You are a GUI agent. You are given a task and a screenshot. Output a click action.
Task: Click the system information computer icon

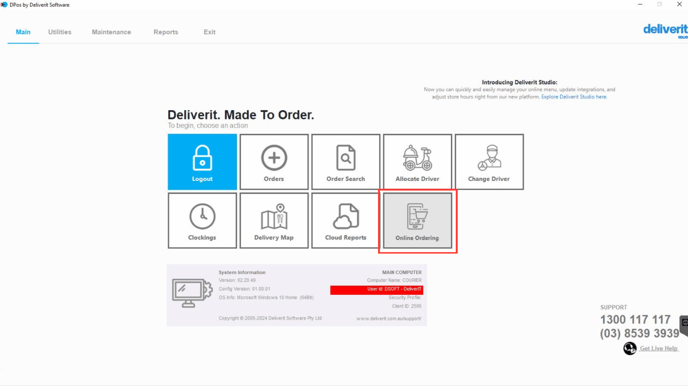click(x=192, y=293)
